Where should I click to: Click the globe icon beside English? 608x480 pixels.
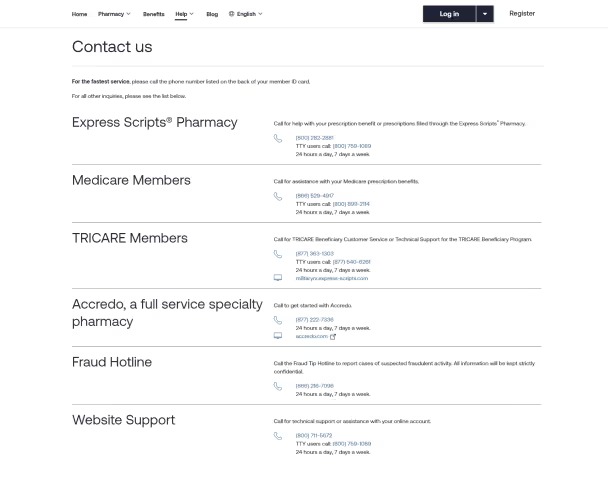[x=232, y=14]
